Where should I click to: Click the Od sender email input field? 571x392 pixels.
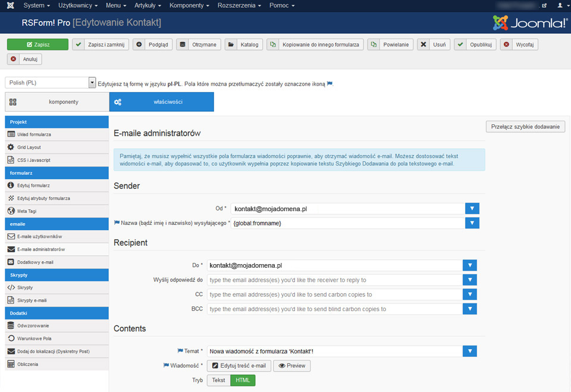348,209
